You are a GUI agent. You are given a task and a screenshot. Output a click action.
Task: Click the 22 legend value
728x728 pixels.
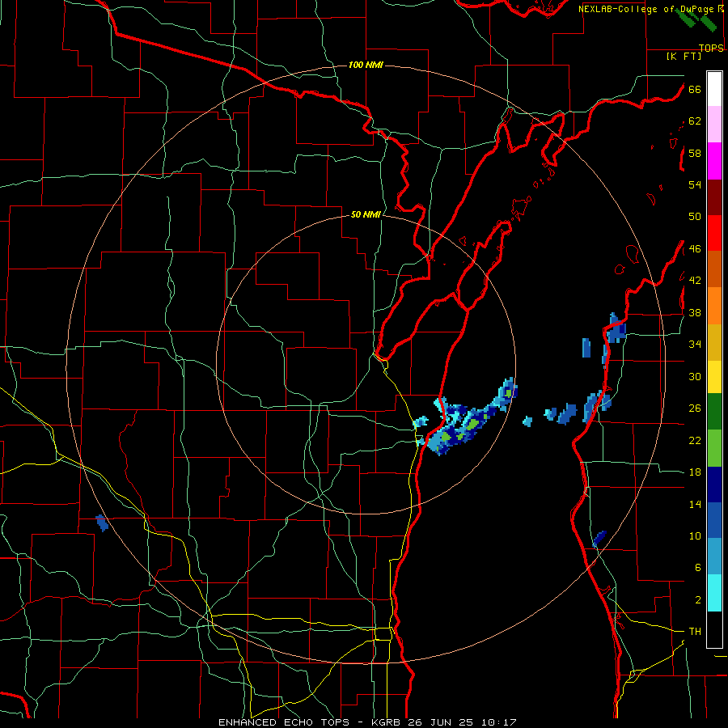[x=695, y=440]
